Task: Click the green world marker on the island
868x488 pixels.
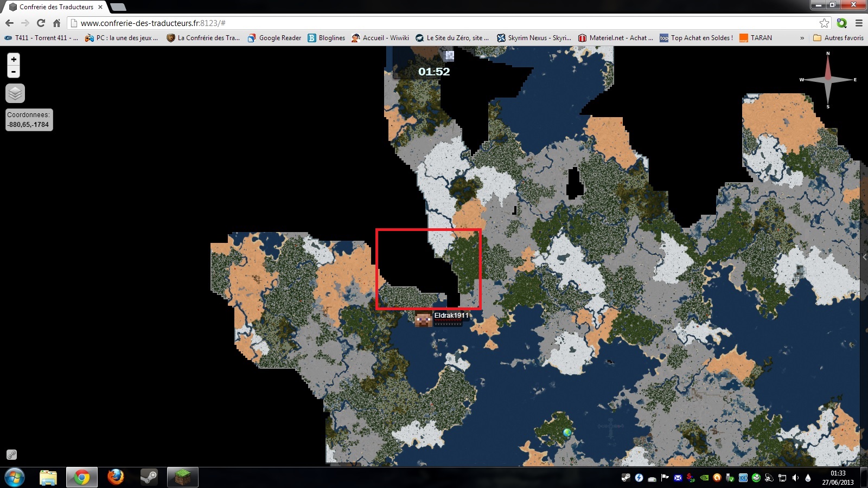Action: pyautogui.click(x=567, y=432)
